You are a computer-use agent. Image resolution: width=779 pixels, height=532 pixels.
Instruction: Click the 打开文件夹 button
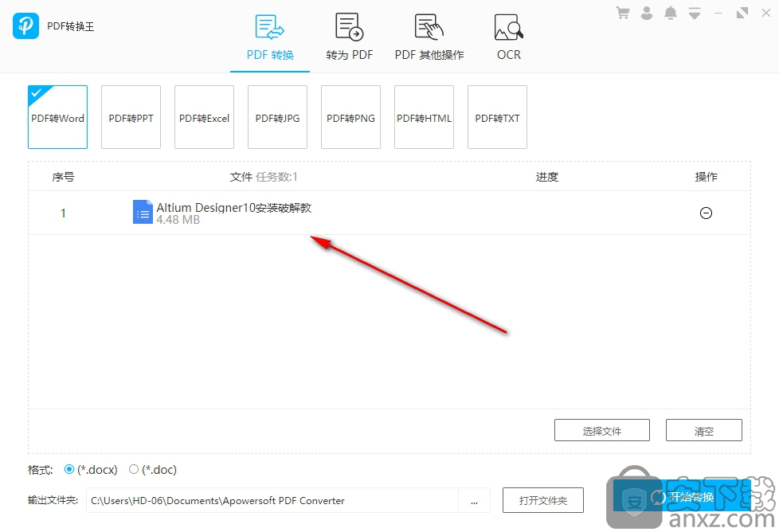pyautogui.click(x=543, y=500)
